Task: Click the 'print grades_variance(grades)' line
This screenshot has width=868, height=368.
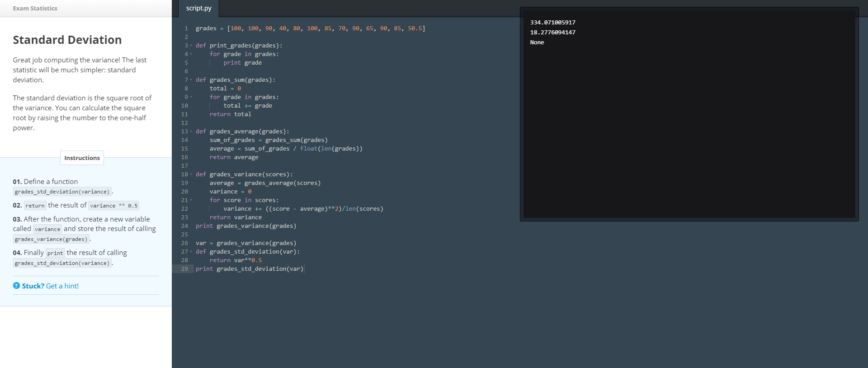Action: 246,226
